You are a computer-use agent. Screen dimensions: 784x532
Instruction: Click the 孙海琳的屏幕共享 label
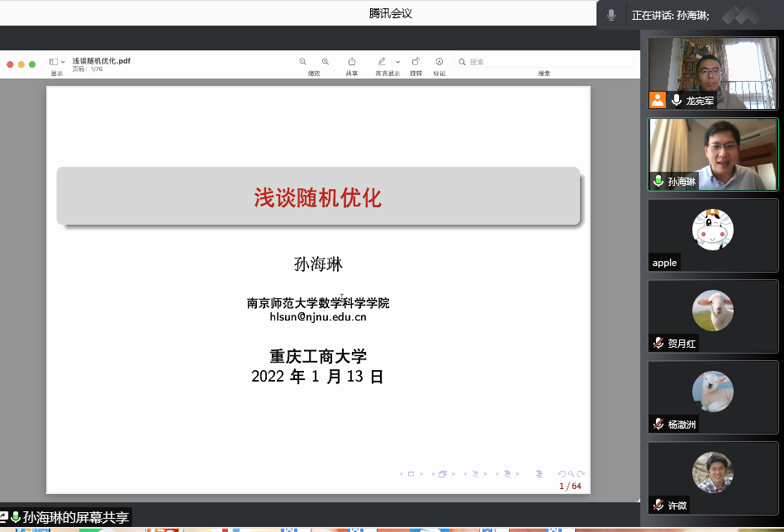click(x=75, y=518)
